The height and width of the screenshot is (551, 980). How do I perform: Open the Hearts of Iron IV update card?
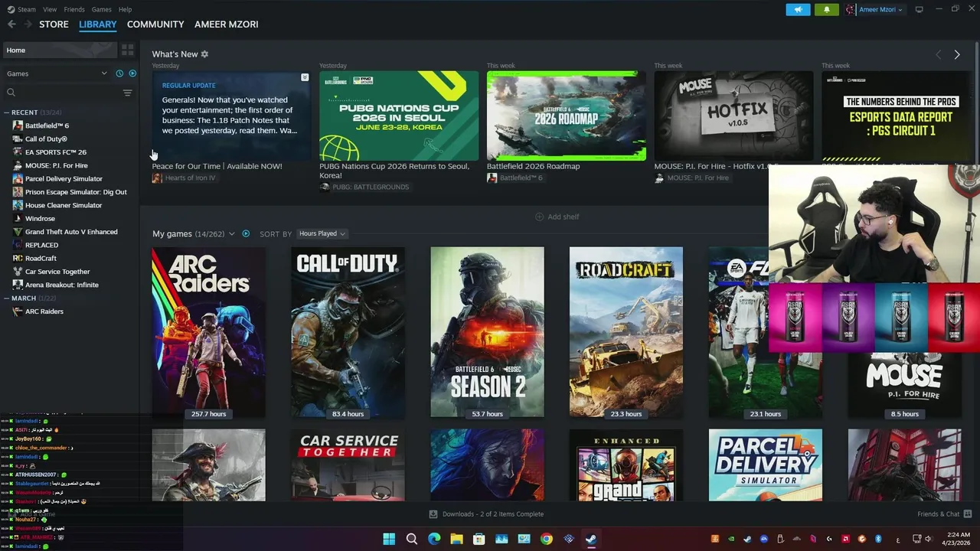click(231, 116)
